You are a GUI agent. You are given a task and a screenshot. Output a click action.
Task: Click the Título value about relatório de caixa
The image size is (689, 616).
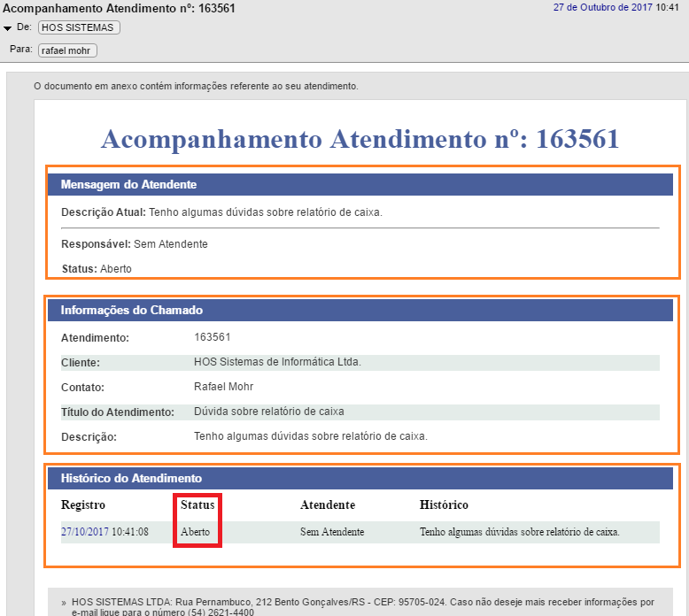[x=268, y=412]
